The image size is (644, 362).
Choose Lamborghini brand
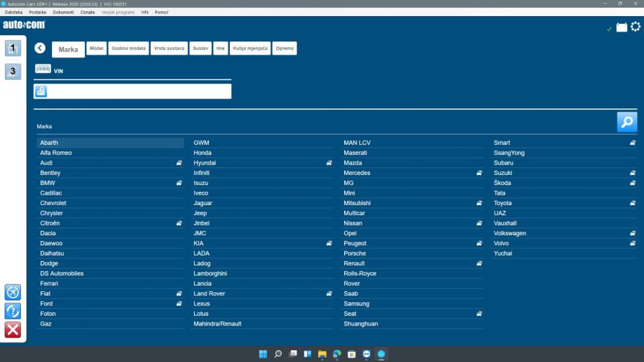point(262,273)
